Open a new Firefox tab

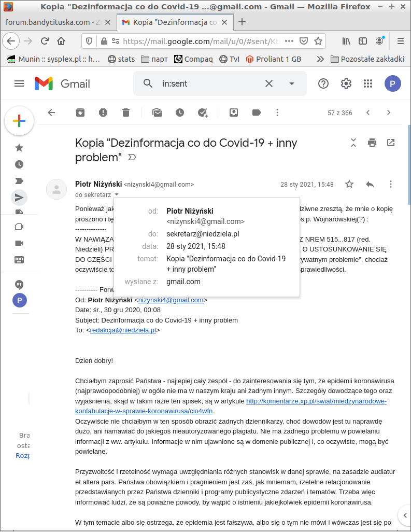(242, 22)
